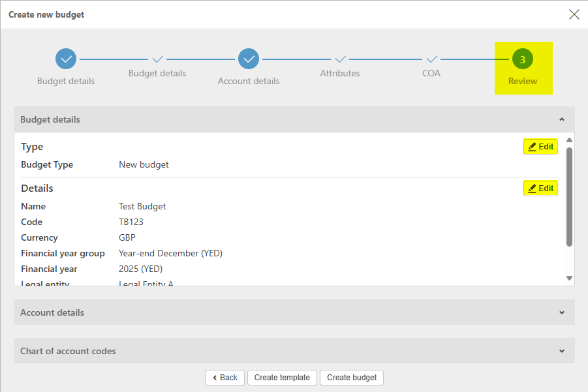Click the Back button
588x392 pixels.
click(224, 378)
